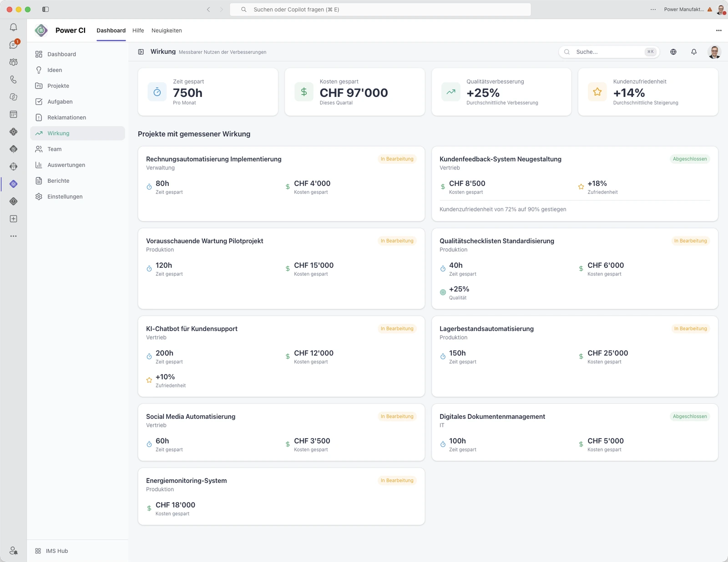
Task: Open the Calls phone icon
Action: 14,80
